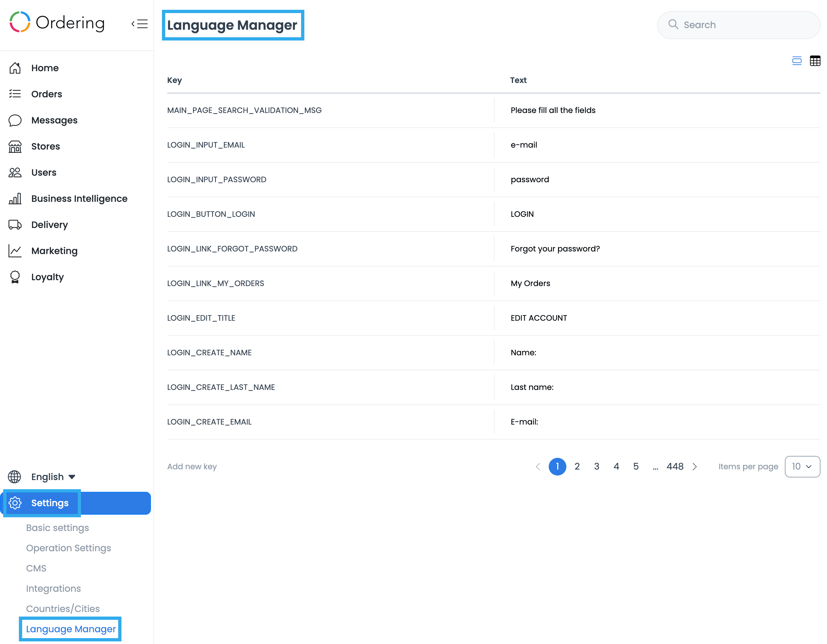Go to page 448
The image size is (827, 644).
pos(675,467)
